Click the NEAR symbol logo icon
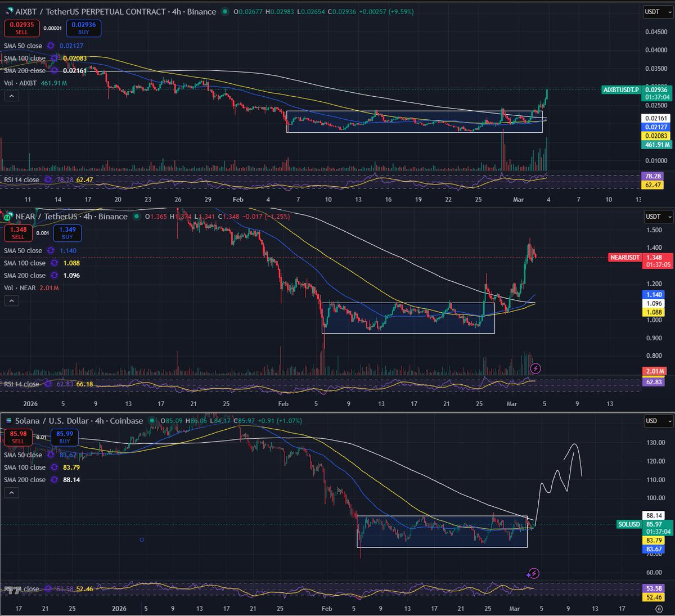 click(8, 217)
